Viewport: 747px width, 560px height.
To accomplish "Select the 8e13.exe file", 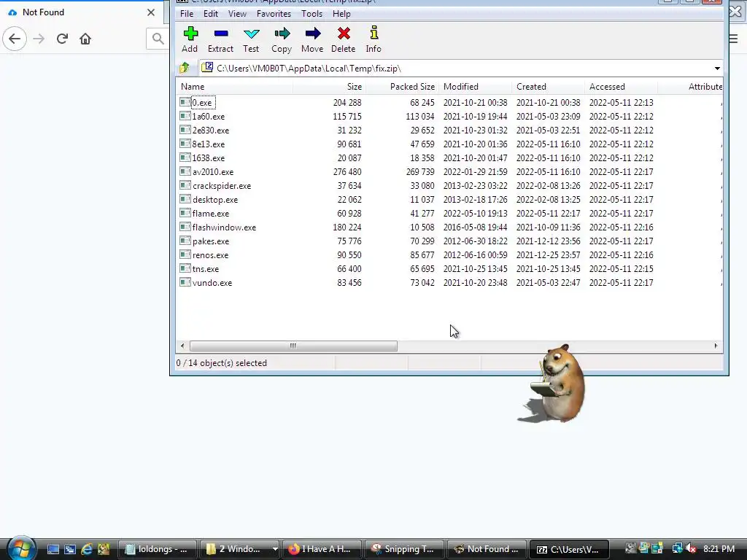I will coord(208,144).
